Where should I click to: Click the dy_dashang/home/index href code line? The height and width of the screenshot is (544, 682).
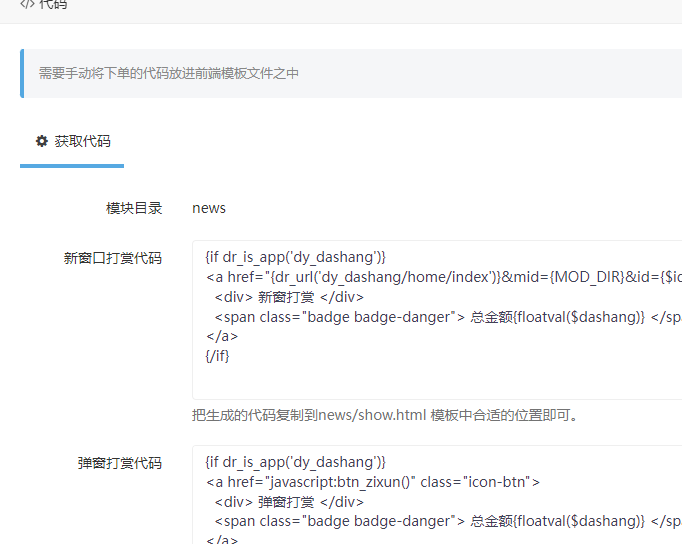click(444, 277)
